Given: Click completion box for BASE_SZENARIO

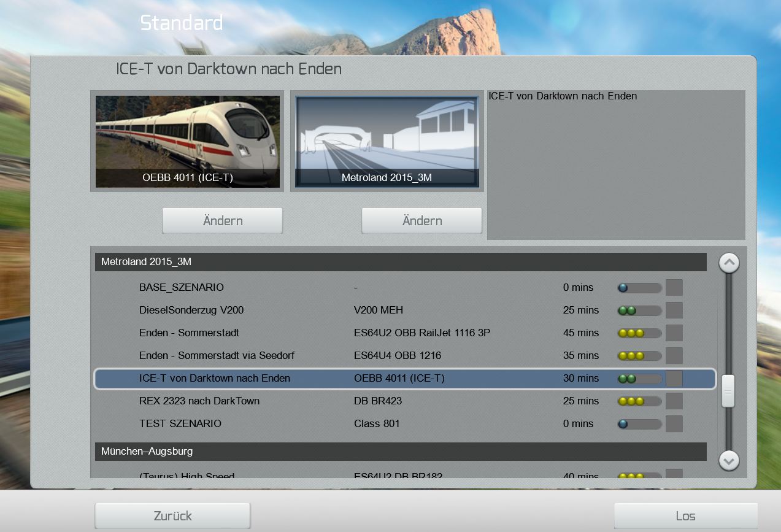Looking at the screenshot, I should tap(674, 287).
